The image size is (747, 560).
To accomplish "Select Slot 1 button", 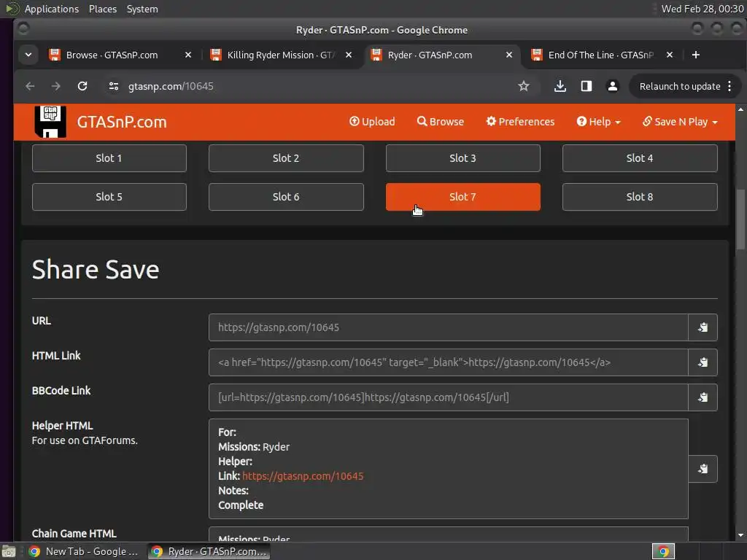I will pyautogui.click(x=109, y=158).
